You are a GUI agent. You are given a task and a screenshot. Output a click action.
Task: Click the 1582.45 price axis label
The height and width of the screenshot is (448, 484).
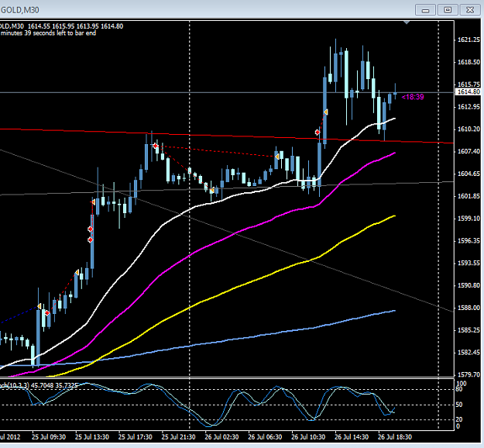point(469,353)
